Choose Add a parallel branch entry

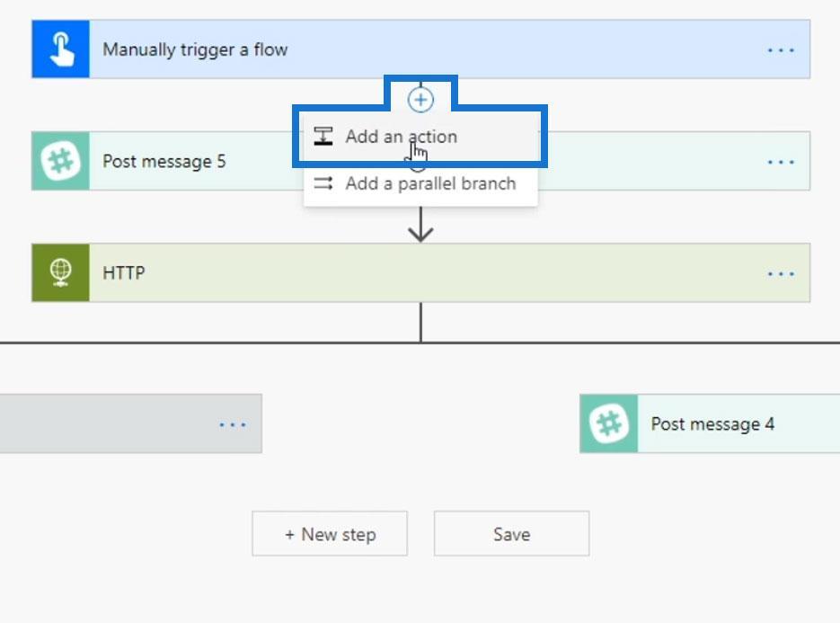point(420,183)
